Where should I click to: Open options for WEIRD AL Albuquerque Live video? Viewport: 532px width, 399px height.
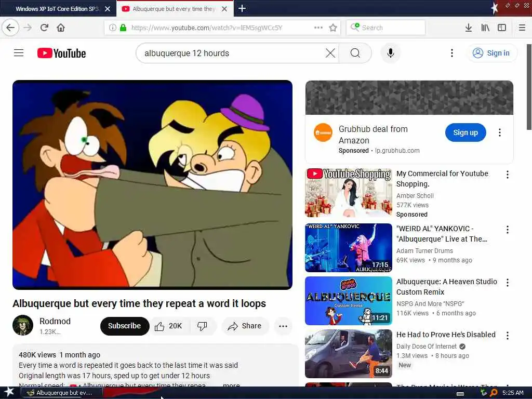point(507,230)
